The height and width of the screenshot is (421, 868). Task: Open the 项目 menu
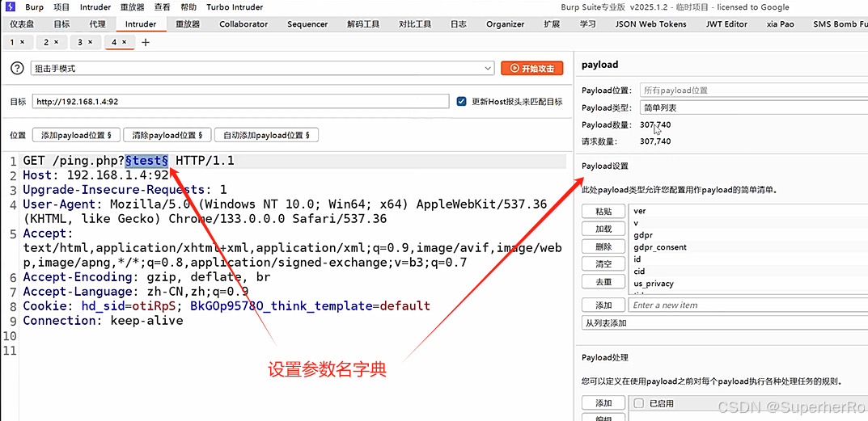coord(61,7)
